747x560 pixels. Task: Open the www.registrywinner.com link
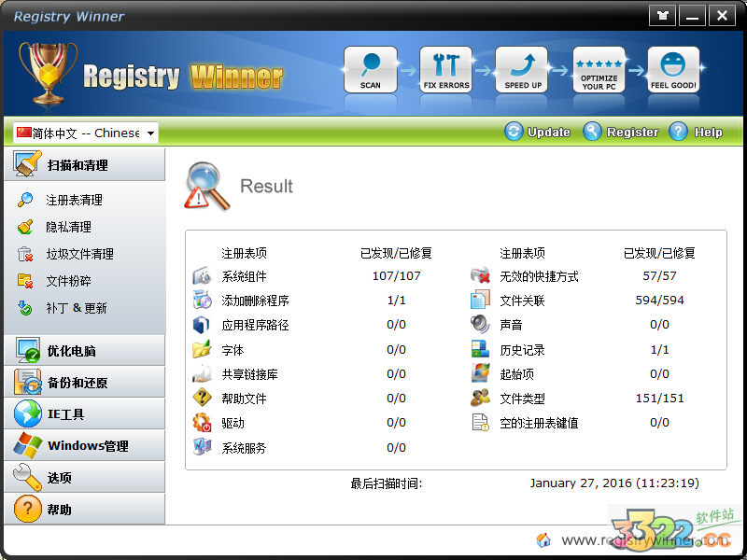(647, 540)
